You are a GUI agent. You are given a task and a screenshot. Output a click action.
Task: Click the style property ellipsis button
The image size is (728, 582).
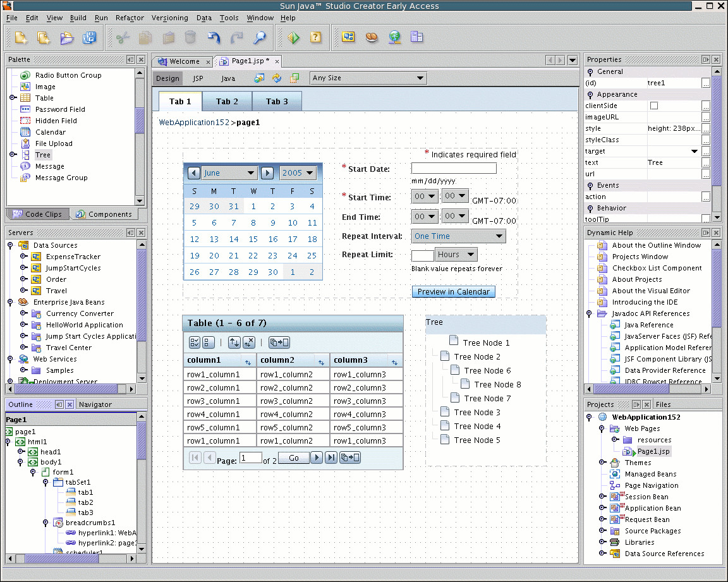click(x=706, y=128)
